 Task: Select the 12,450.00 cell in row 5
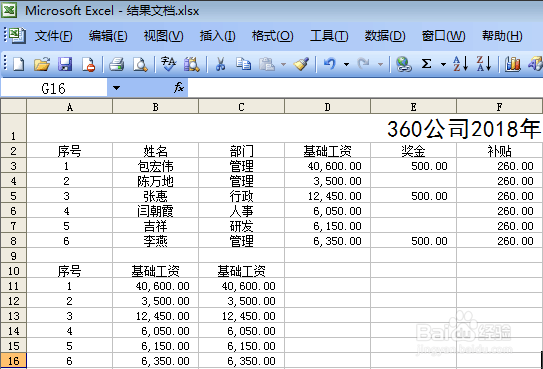point(327,196)
